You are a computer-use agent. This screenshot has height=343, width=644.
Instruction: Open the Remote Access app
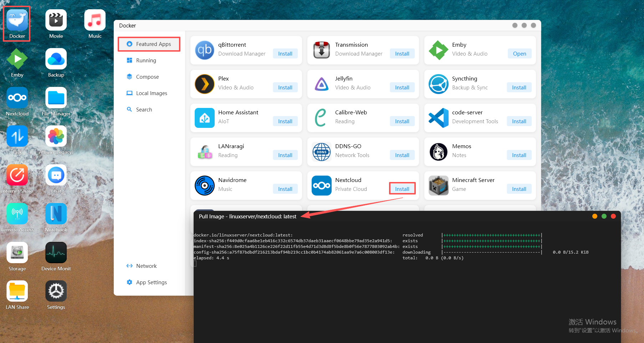click(x=17, y=214)
